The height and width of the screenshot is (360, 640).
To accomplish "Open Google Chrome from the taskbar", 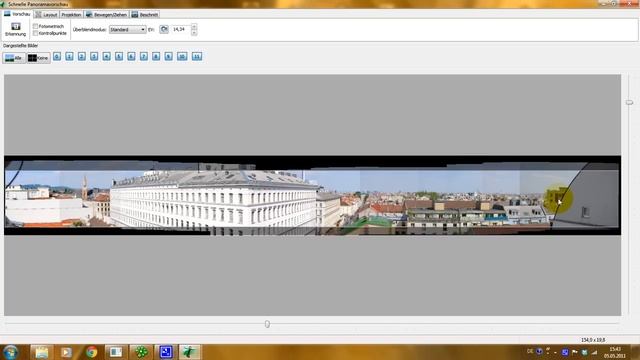I will tap(91, 352).
